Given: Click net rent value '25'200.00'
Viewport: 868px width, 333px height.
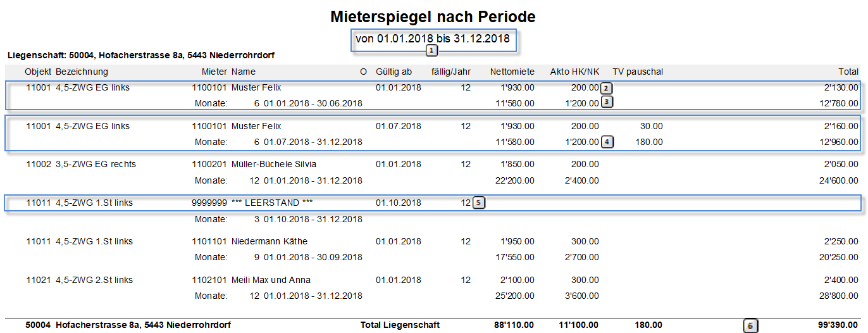Looking at the screenshot, I should 515,296.
